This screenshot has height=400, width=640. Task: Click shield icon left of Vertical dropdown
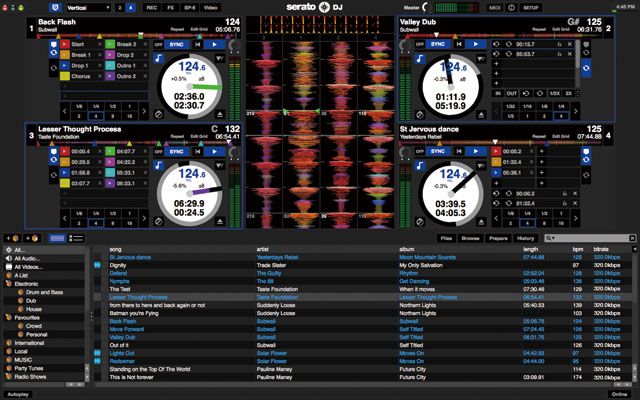pos(56,7)
